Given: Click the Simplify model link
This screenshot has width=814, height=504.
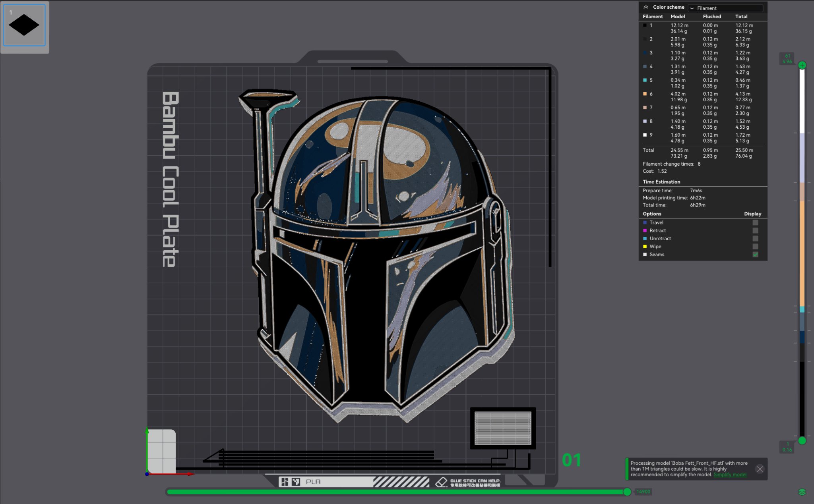Looking at the screenshot, I should 730,474.
